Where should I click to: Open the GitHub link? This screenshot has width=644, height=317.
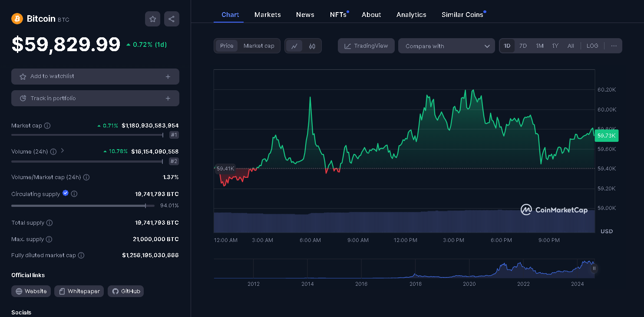coord(126,291)
